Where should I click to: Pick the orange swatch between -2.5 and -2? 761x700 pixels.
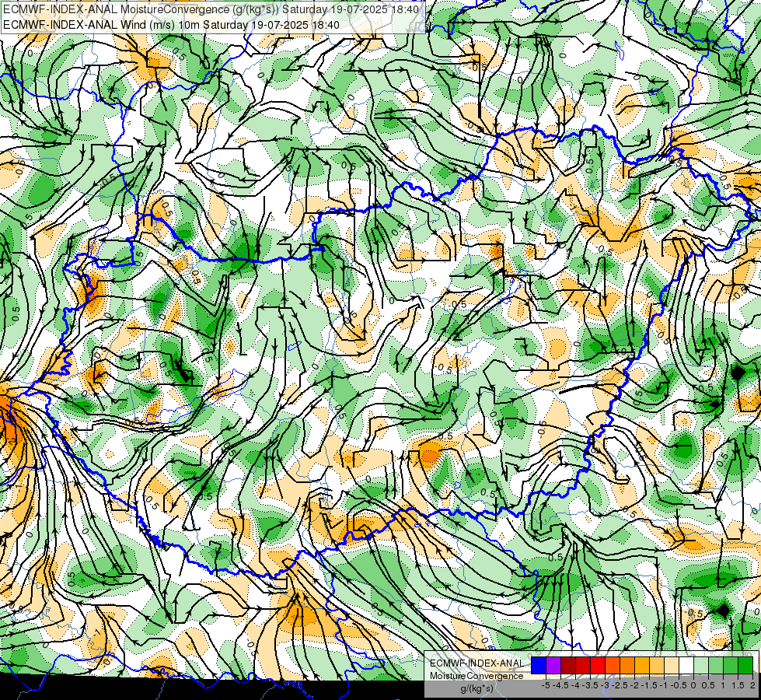click(x=627, y=665)
